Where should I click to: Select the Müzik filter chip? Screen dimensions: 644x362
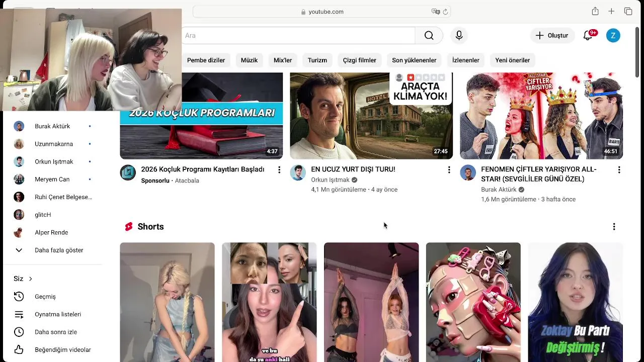tap(249, 60)
